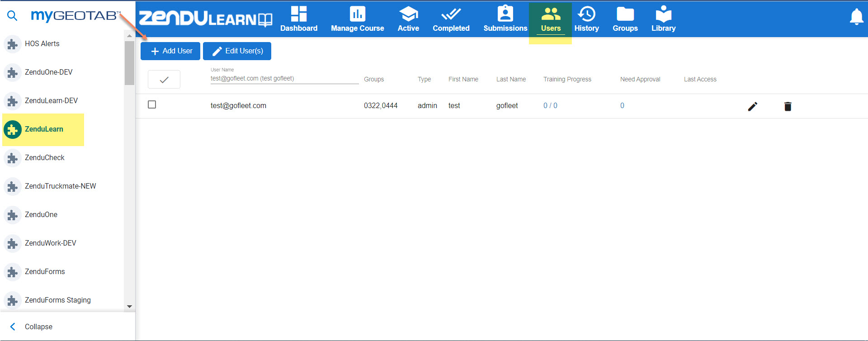868x341 pixels.
Task: Open the History tab
Action: pos(587,19)
